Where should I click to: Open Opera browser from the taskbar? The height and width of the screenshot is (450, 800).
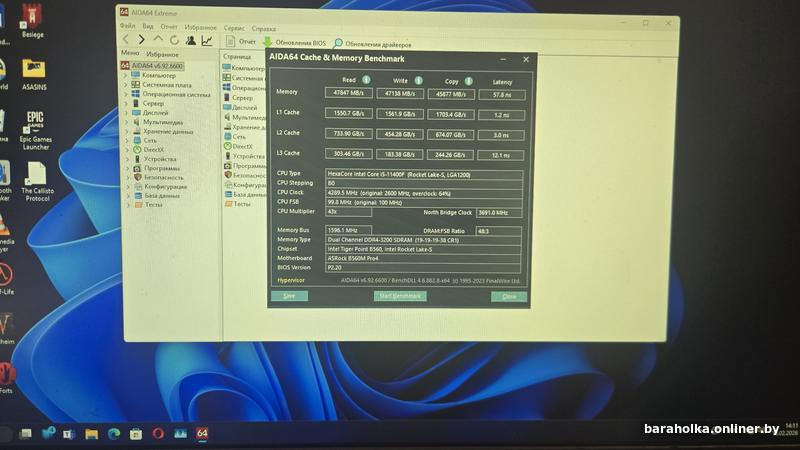point(158,434)
